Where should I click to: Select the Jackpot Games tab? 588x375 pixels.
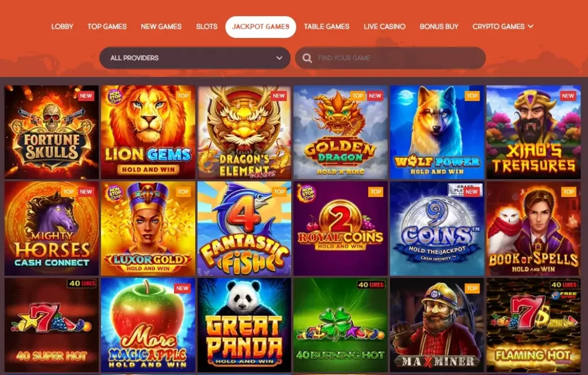261,26
